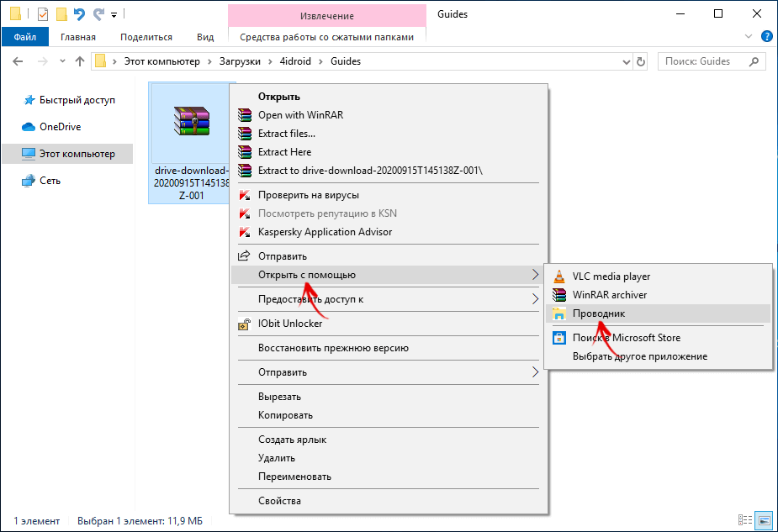Choose Extract Here from the context menu
Viewport: 778px width, 532px height.
tap(284, 152)
